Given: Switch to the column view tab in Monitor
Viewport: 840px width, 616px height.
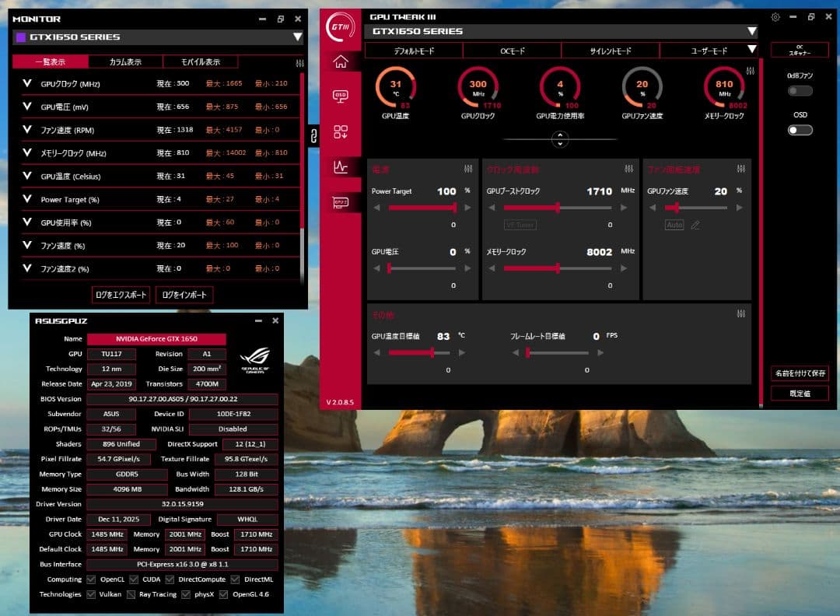Looking at the screenshot, I should 125,61.
